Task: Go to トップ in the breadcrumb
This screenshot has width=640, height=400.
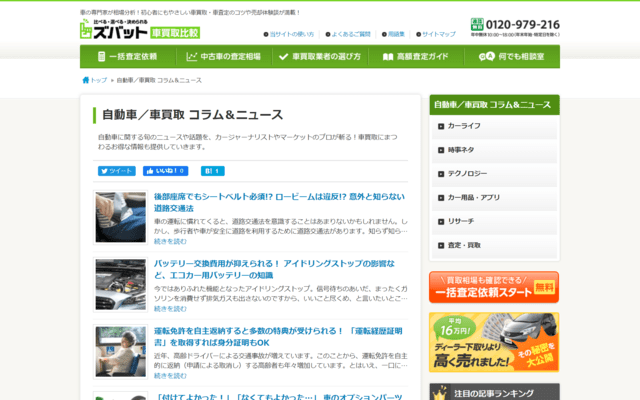Action: pyautogui.click(x=99, y=80)
